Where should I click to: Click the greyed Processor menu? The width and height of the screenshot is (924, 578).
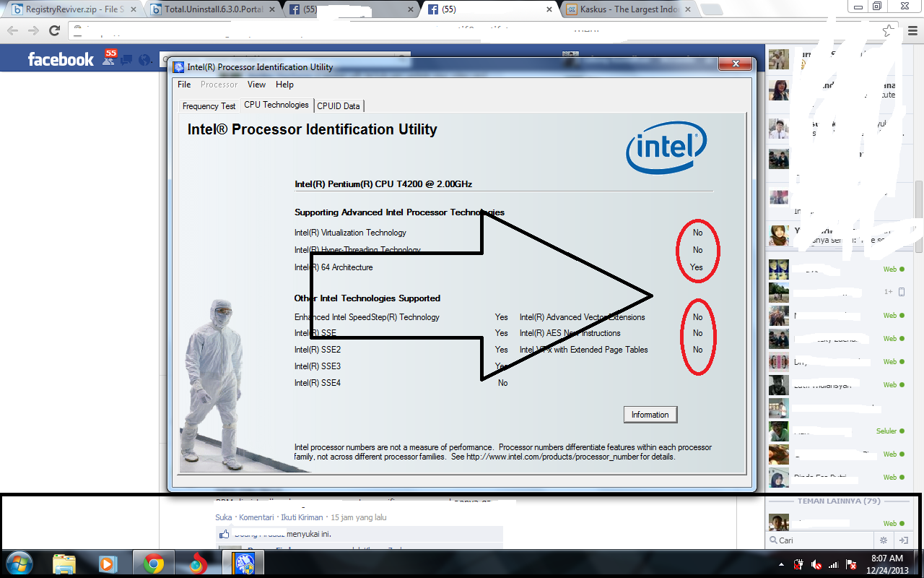pos(219,85)
